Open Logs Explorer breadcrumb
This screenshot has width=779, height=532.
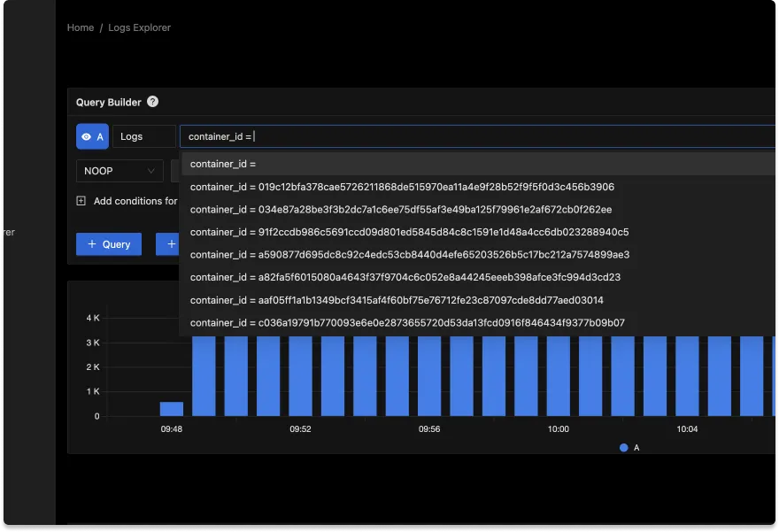click(x=140, y=27)
